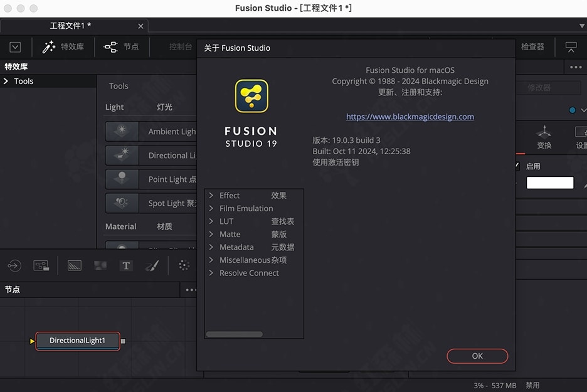587x392 pixels.
Task: Click the Directional Light tool icon
Action: pyautogui.click(x=122, y=155)
